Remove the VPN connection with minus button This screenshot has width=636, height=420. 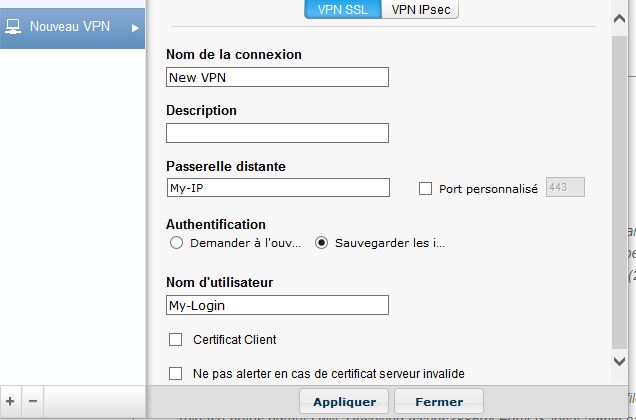click(x=33, y=401)
